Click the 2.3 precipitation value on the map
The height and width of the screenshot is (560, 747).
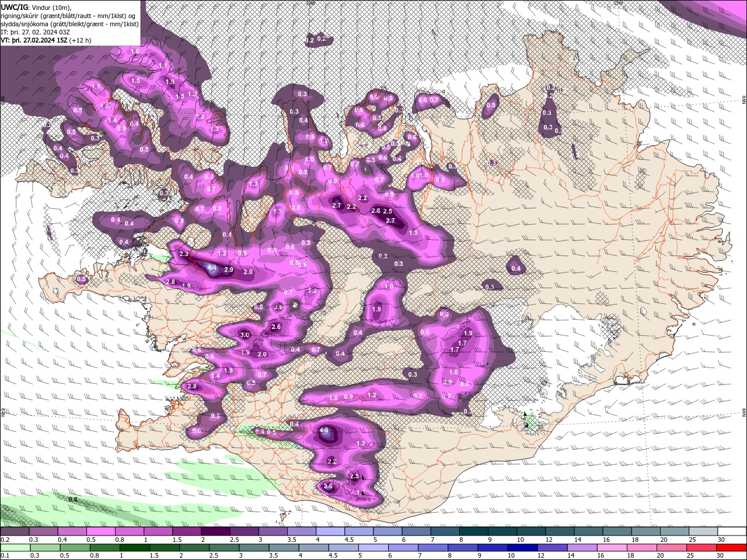[184, 254]
